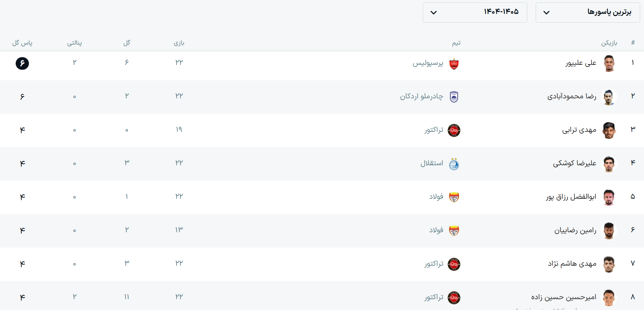Click مهدی ترابی's player photo
Image resolution: width=644 pixels, height=310 pixels.
coord(609,130)
